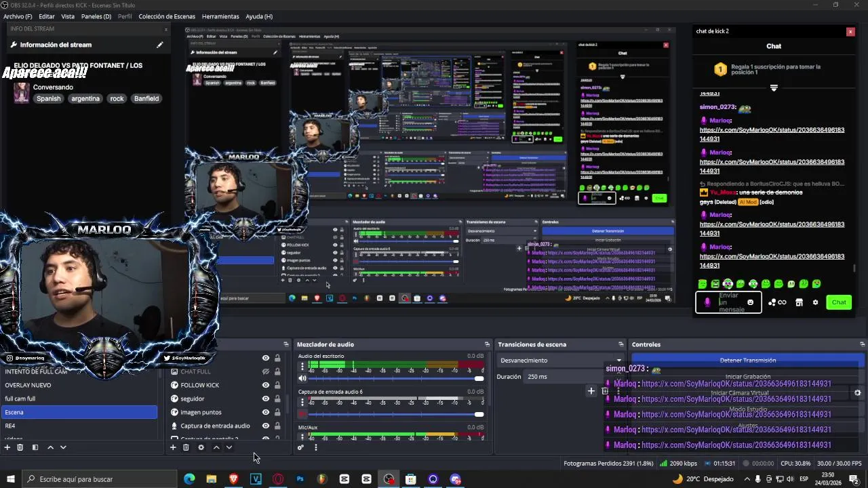Click the Enviar un mensaje chat field
868x488 pixels.
point(728,302)
